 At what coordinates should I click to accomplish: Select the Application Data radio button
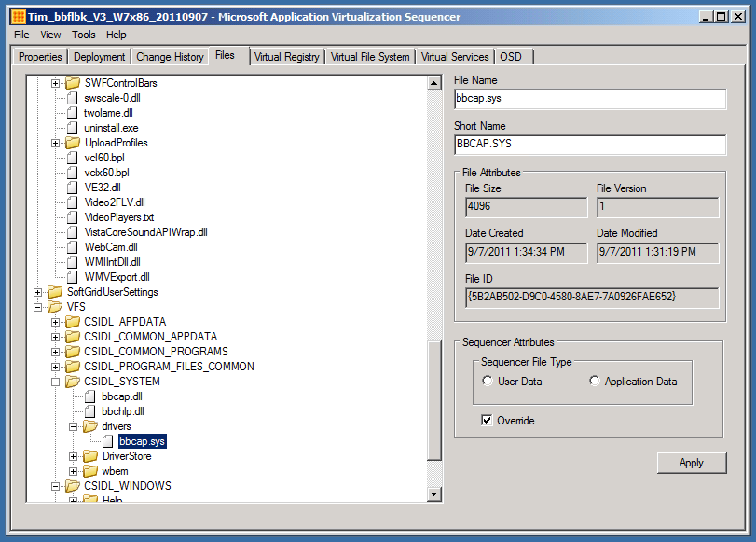(x=595, y=382)
